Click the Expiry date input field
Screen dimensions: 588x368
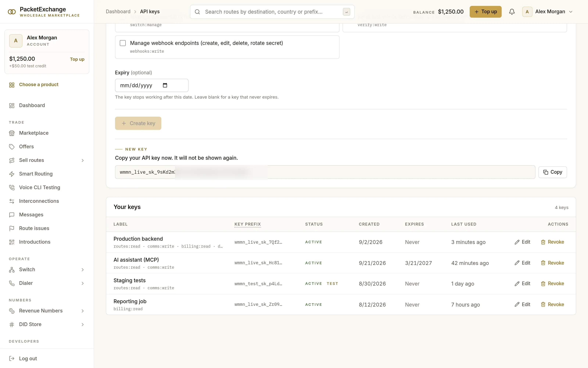152,85
